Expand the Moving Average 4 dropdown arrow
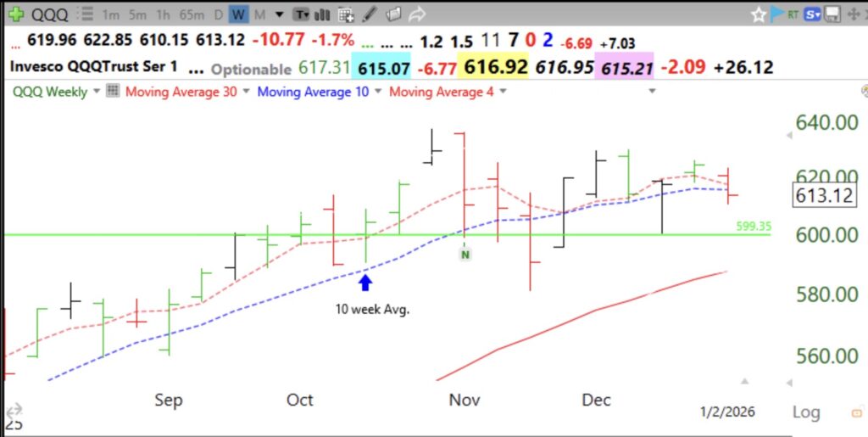Screen dimensions: 868x437 [x=503, y=92]
